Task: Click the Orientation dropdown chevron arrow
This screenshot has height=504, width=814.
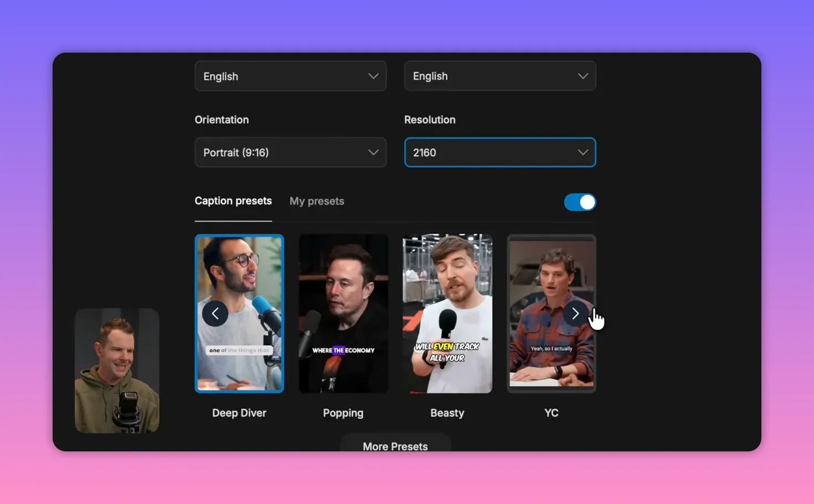Action: coord(373,152)
